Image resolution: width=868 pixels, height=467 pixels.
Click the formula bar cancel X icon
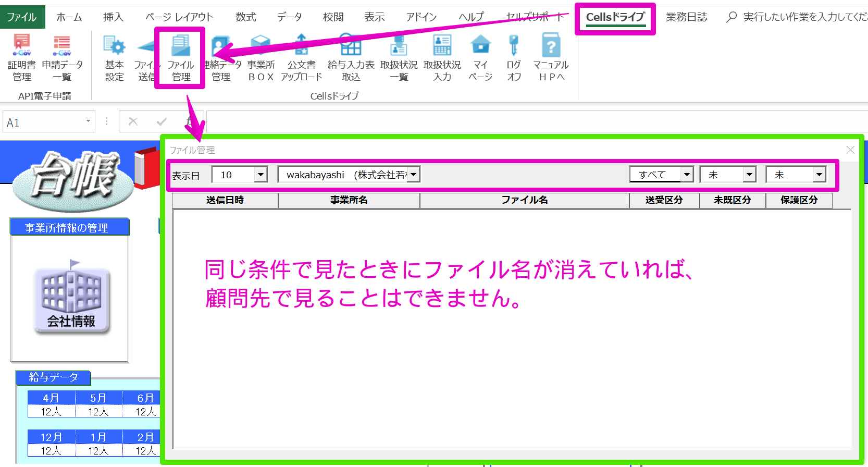(133, 121)
